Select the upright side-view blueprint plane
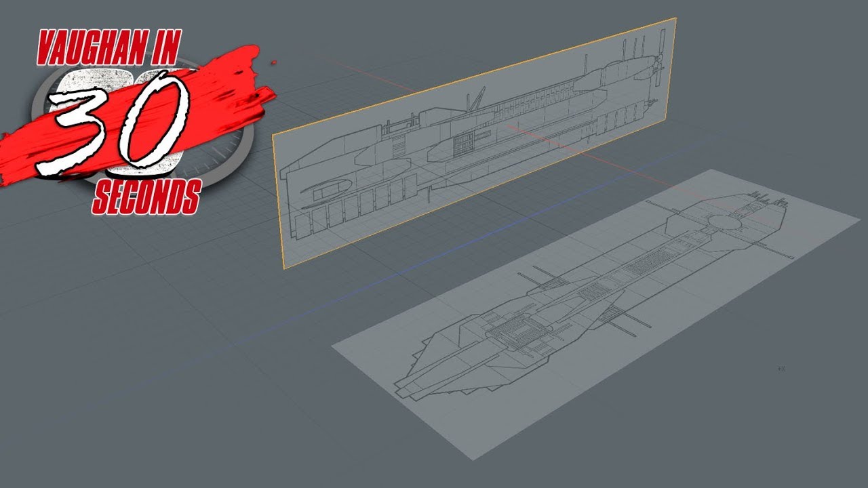Screen dimensions: 868x488 click(x=475, y=142)
